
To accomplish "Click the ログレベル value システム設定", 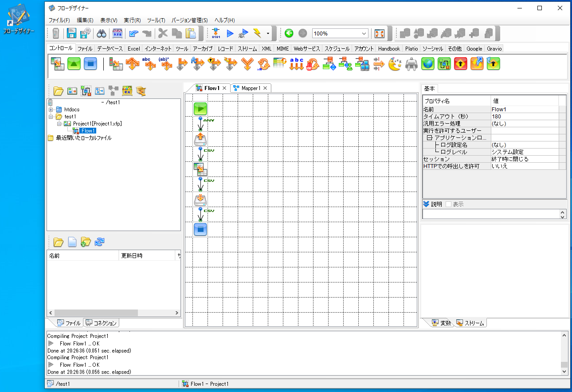I will coord(525,152).
